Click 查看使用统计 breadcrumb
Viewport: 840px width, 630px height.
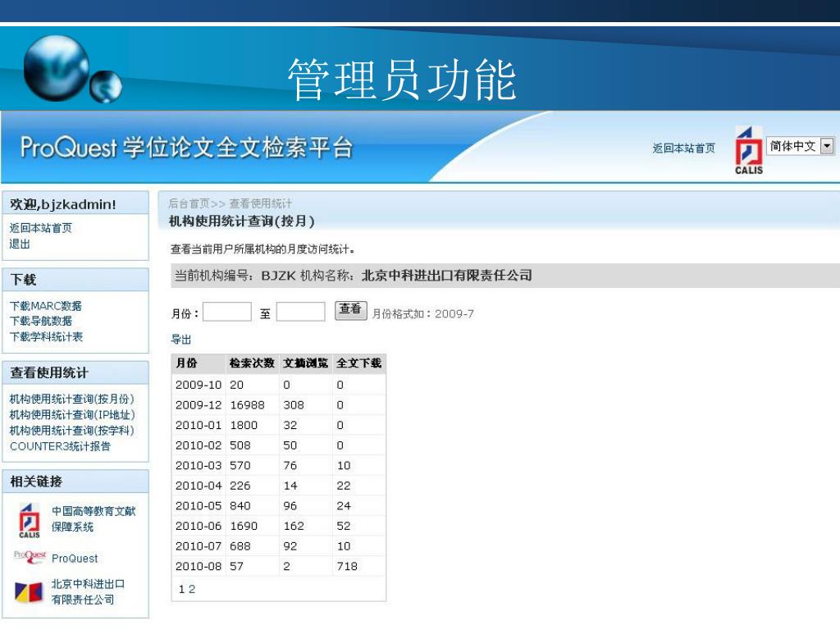(260, 203)
